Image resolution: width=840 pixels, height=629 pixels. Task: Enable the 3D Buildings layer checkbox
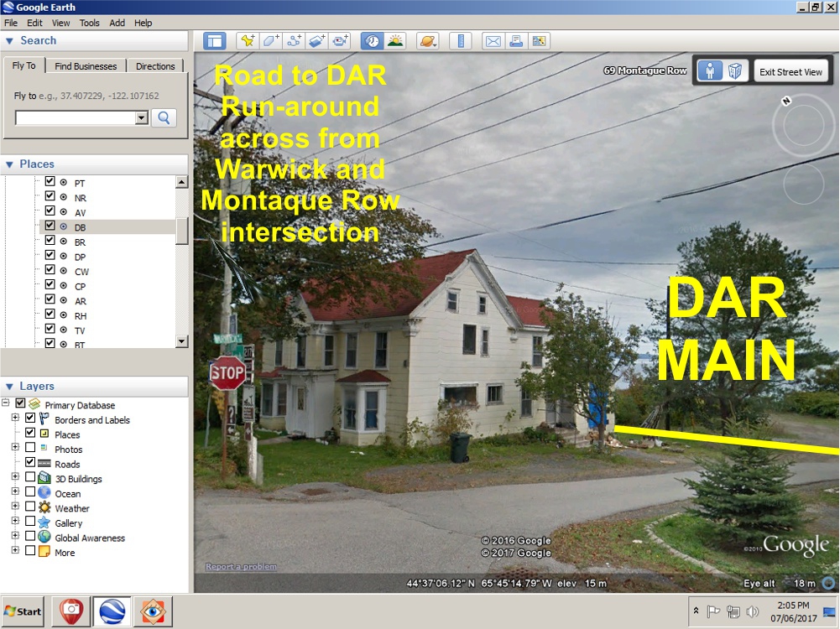click(31, 479)
